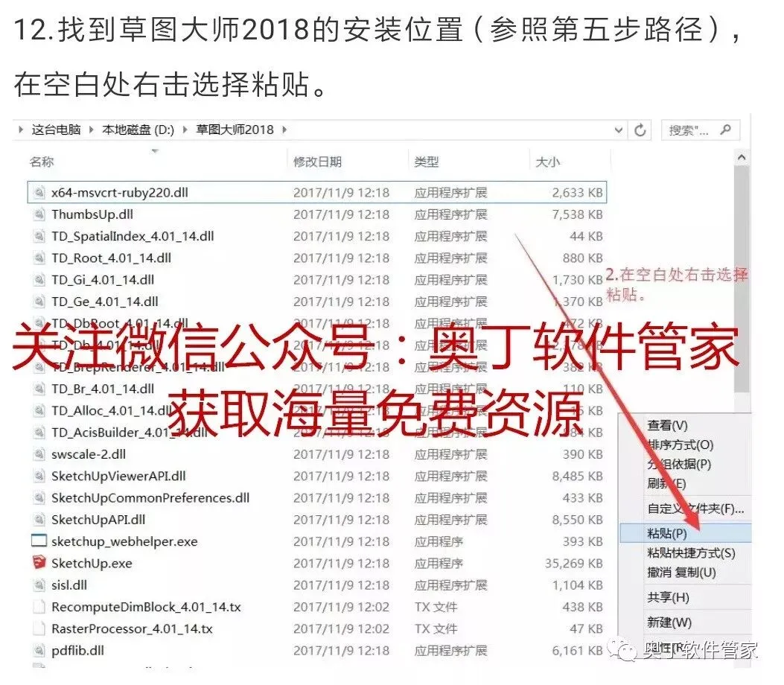The image size is (784, 685).
Task: Select 粘贴快捷方式(S) menu entry
Action: (x=691, y=552)
